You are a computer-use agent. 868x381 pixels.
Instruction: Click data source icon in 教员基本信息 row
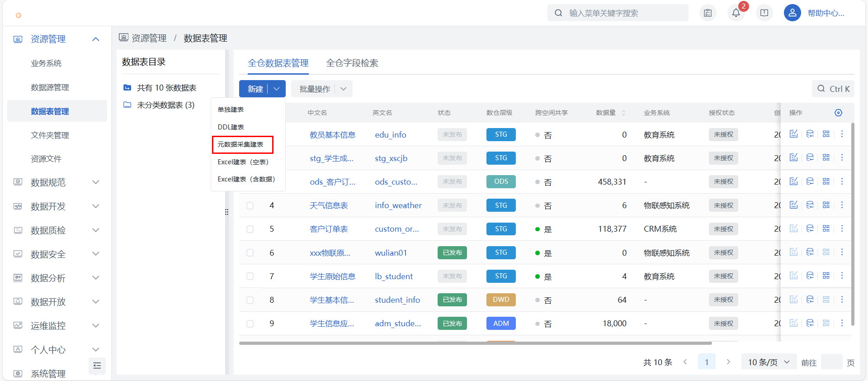tap(810, 134)
